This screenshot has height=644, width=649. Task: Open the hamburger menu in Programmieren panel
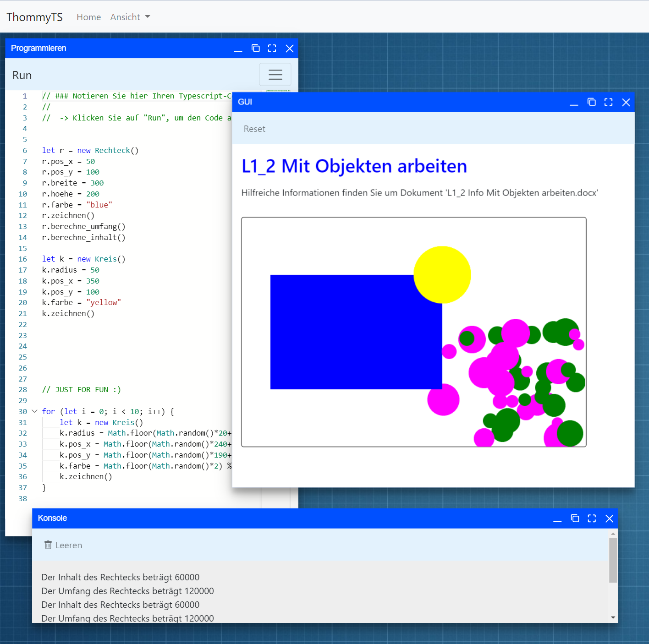click(x=275, y=75)
